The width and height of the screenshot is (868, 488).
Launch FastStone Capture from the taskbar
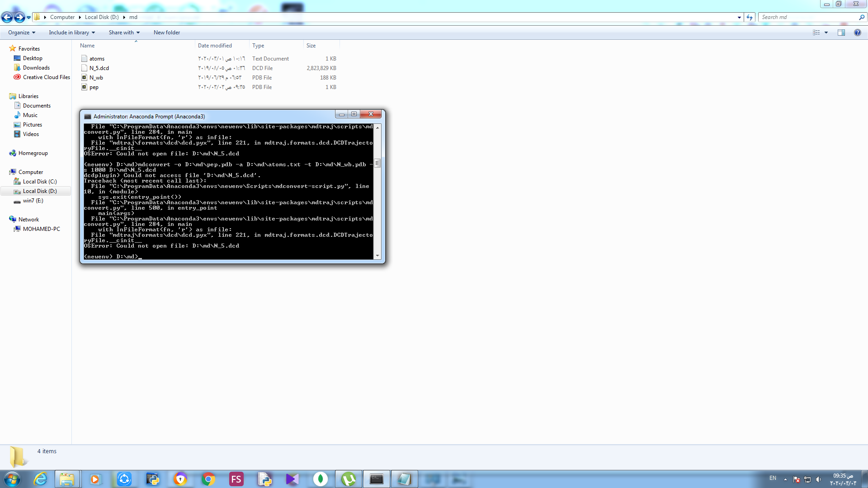point(236,479)
